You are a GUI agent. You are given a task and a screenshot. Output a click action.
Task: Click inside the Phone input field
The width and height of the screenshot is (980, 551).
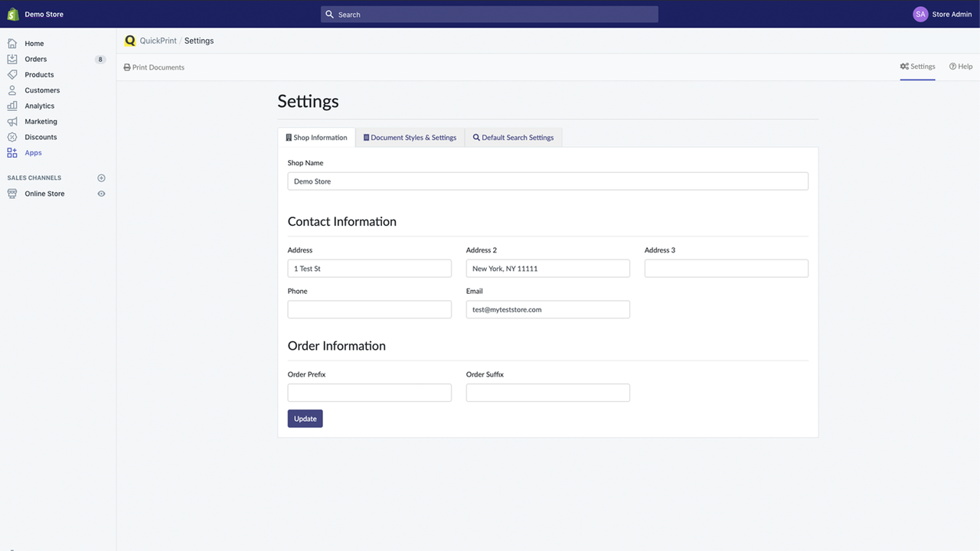[369, 309]
